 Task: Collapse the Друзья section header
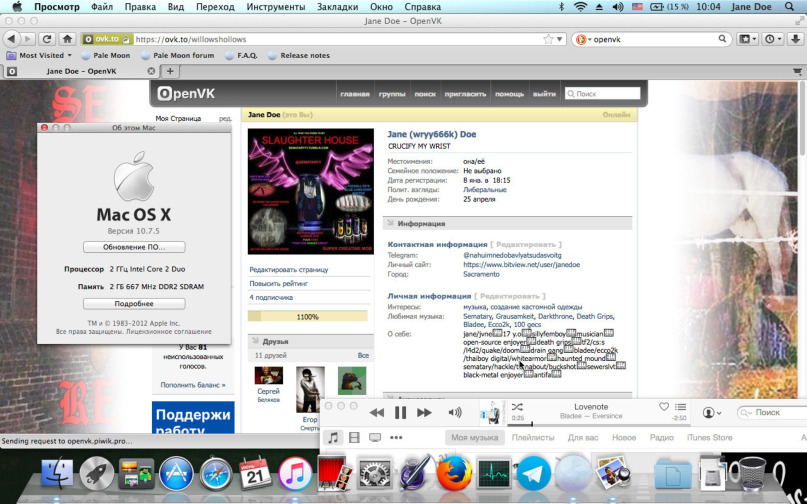(x=311, y=341)
